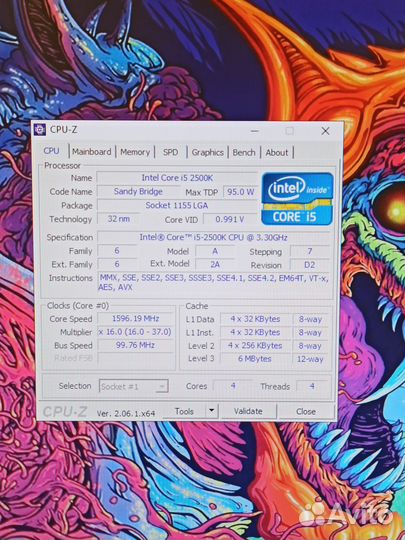
Task: Click the Close button at bottom
Action: click(306, 411)
